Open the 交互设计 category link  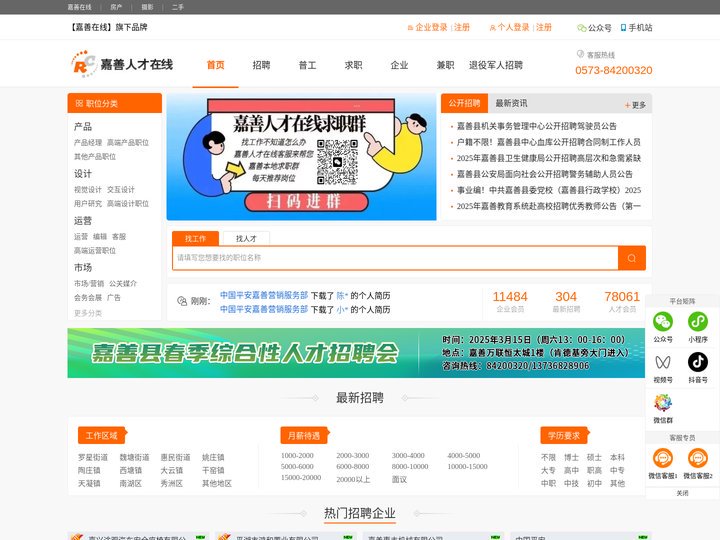point(121,190)
